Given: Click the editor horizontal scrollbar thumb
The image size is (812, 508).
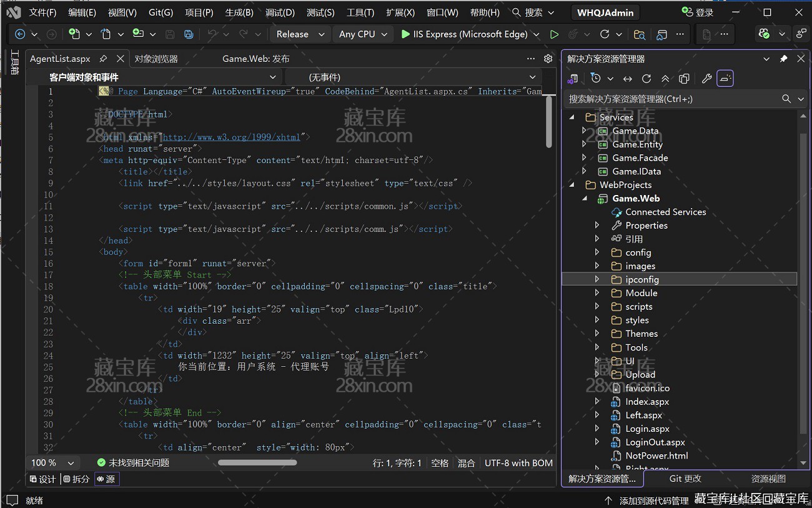Looking at the screenshot, I should [257, 462].
